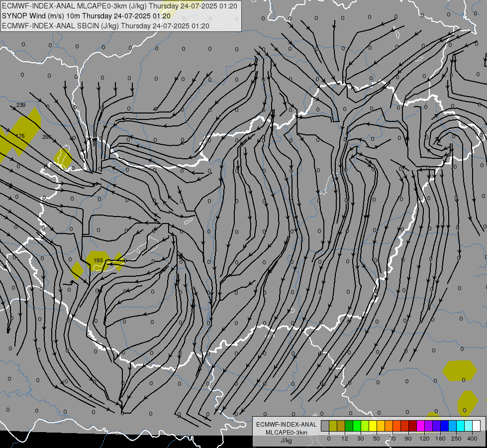Click the map value 239

[21, 105]
